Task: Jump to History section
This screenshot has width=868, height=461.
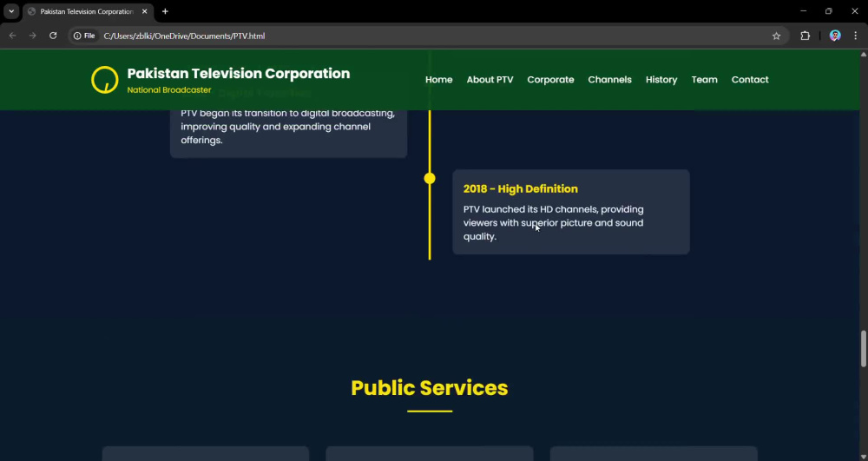Action: click(661, 80)
